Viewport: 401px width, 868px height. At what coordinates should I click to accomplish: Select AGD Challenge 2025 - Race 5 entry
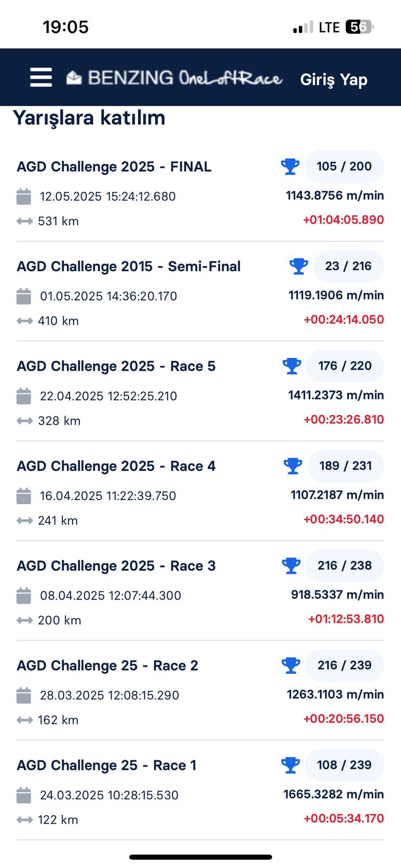point(116,366)
